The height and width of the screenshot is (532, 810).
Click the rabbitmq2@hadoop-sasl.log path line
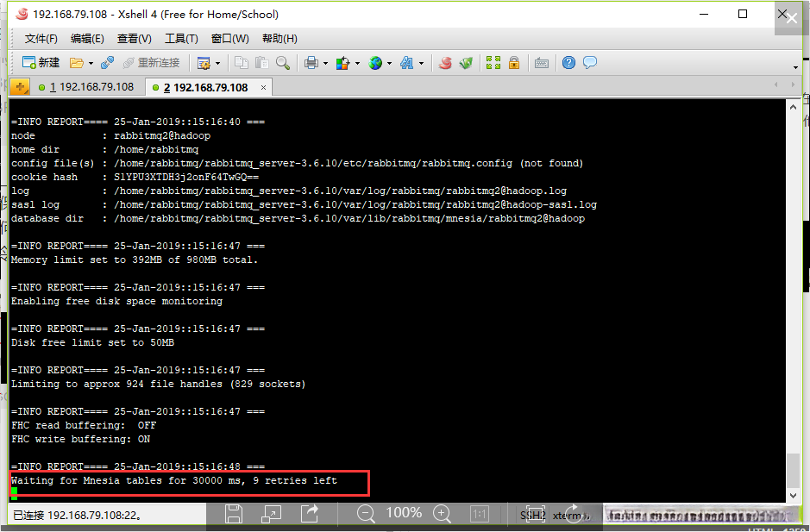click(x=355, y=204)
